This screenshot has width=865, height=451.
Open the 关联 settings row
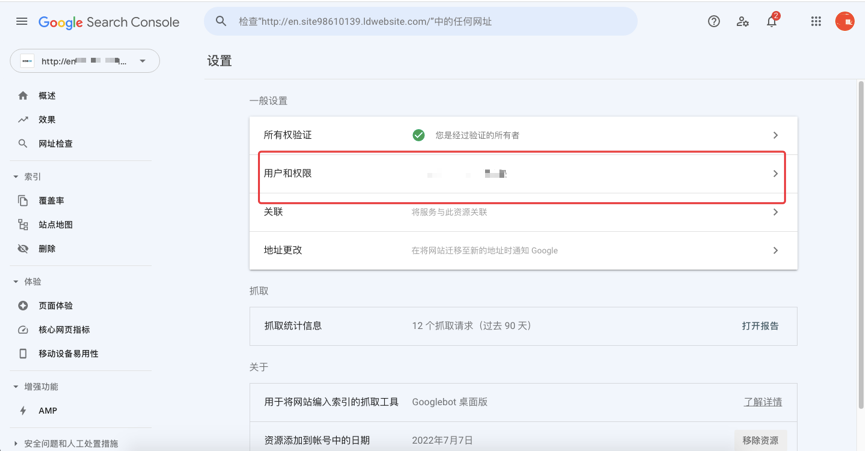pos(523,212)
